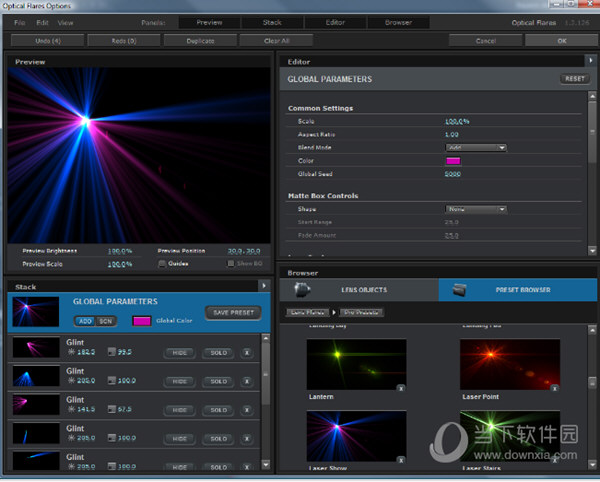Viewport: 600px width, 482px height.
Task: Open the Matte Box Shape dropdown
Action: pyautogui.click(x=476, y=209)
